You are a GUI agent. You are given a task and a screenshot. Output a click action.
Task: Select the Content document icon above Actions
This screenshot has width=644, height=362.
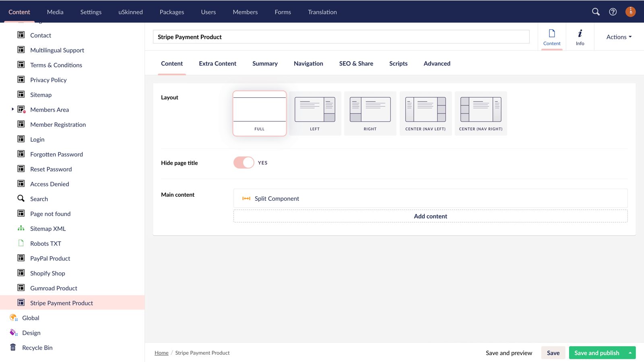coord(552,37)
